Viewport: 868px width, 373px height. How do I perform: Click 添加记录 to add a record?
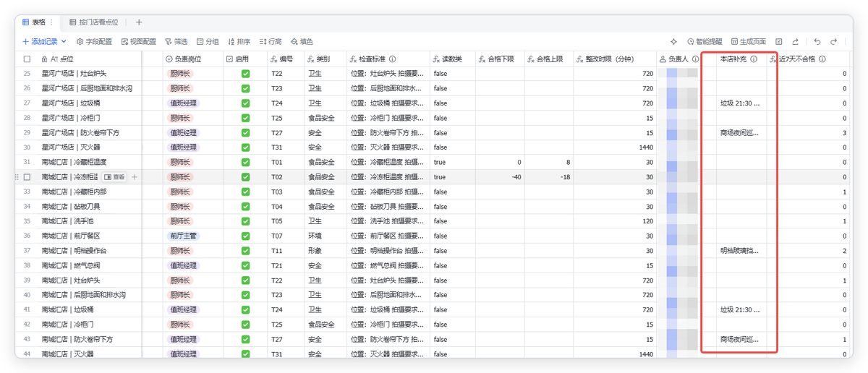point(39,42)
